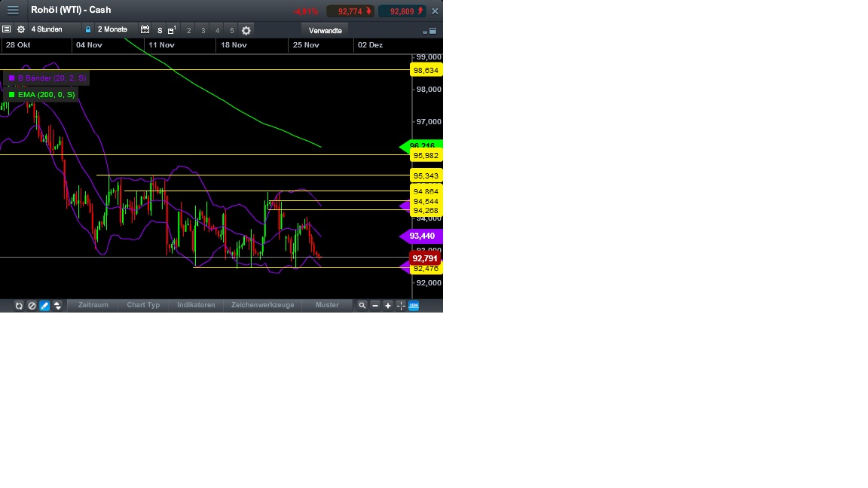Open the chart settings gear icon
Image resolution: width=868 pixels, height=488 pixels.
(x=21, y=30)
